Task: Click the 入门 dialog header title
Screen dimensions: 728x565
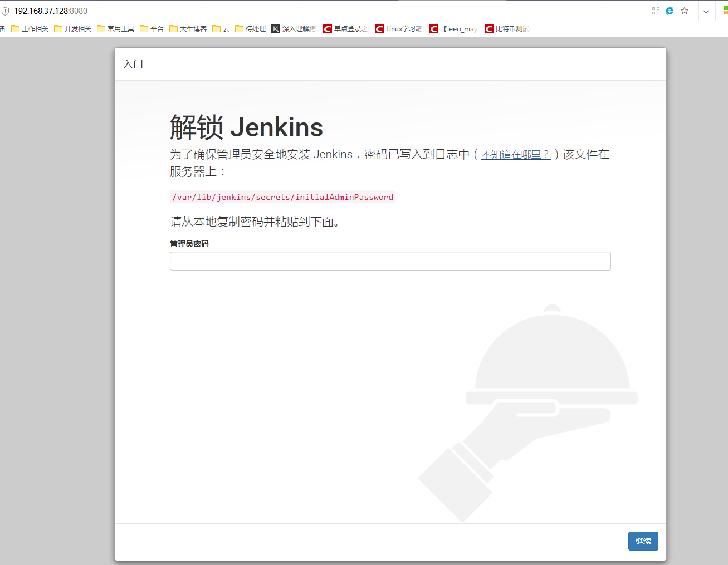Action: click(133, 64)
